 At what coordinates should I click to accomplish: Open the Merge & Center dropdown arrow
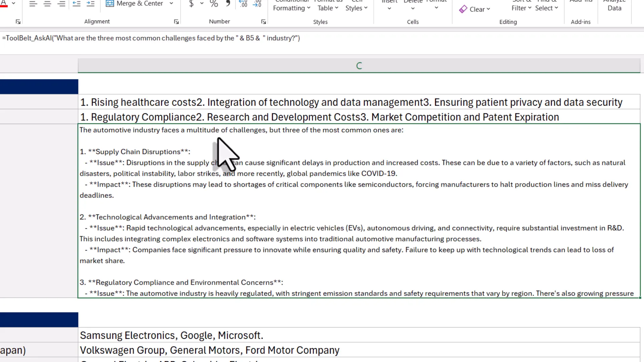pyautogui.click(x=171, y=4)
